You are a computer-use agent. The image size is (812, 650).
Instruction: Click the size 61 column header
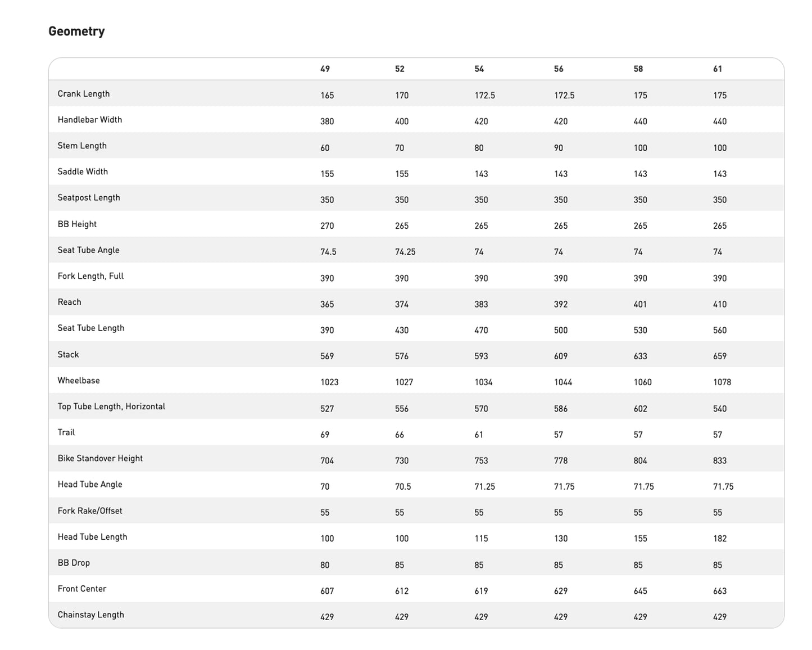(718, 69)
